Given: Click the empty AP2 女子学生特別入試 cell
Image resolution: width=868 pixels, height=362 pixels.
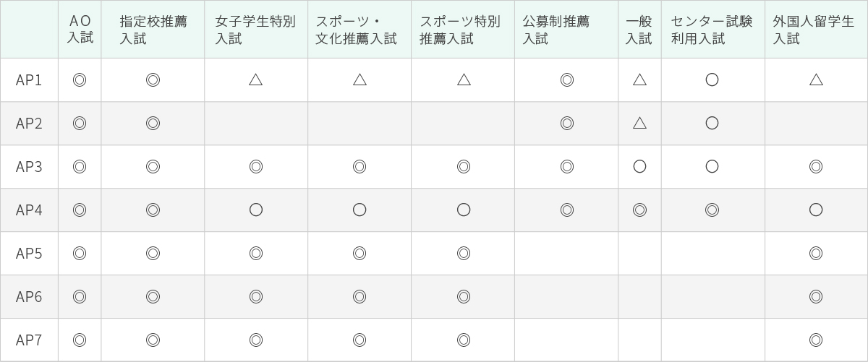Looking at the screenshot, I should 256,124.
